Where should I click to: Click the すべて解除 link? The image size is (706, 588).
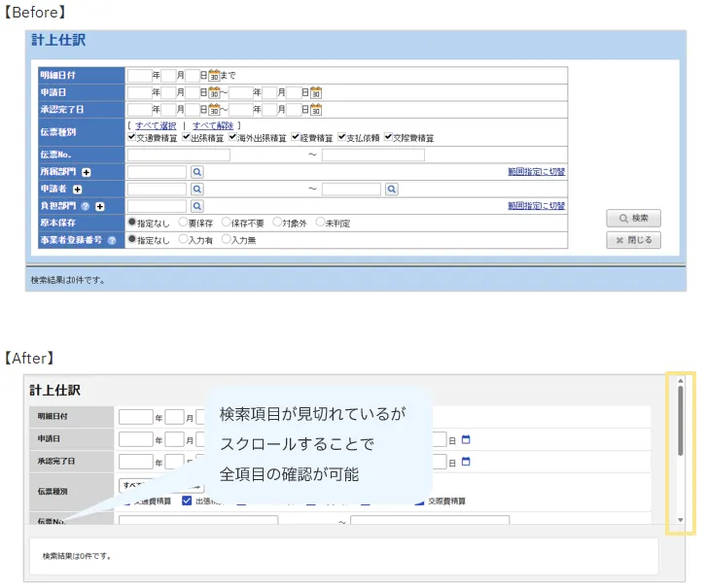click(213, 125)
